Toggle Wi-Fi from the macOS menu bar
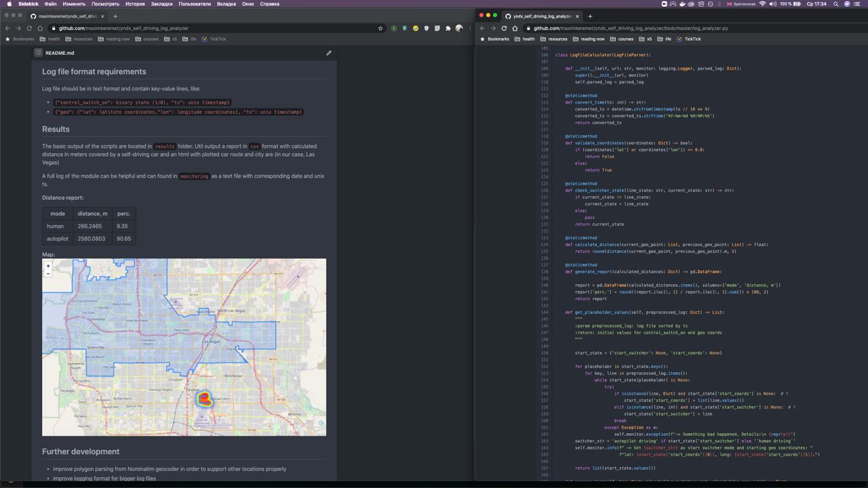 point(762,4)
